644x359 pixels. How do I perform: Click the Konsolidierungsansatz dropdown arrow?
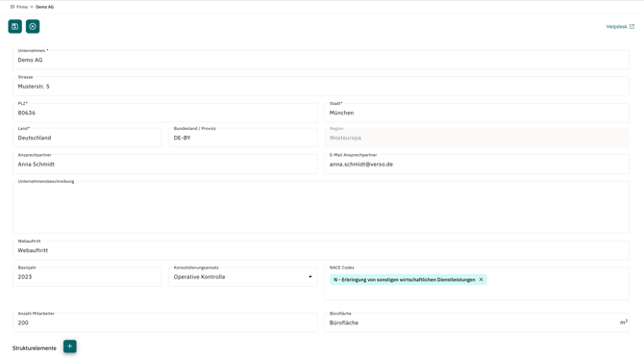(310, 277)
